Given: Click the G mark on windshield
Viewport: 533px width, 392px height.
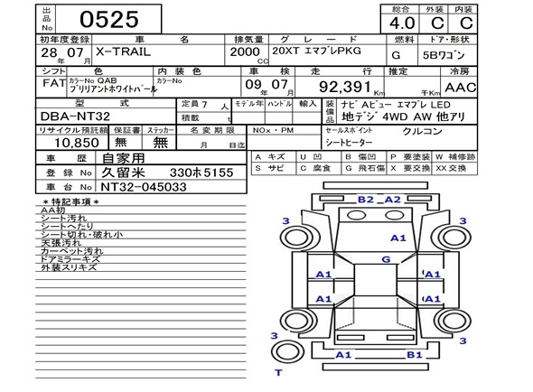Looking at the screenshot, I should 386,259.
